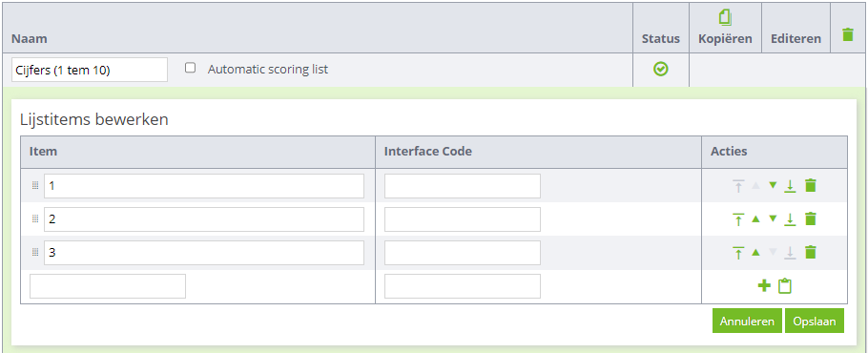Delete list item 1 with trash icon

(811, 185)
